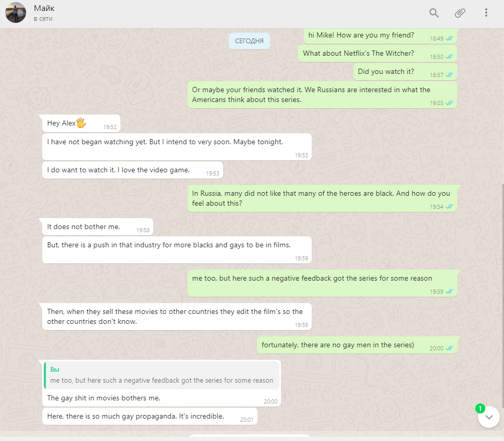Click read checkmarks on Witcher question message

pyautogui.click(x=449, y=57)
